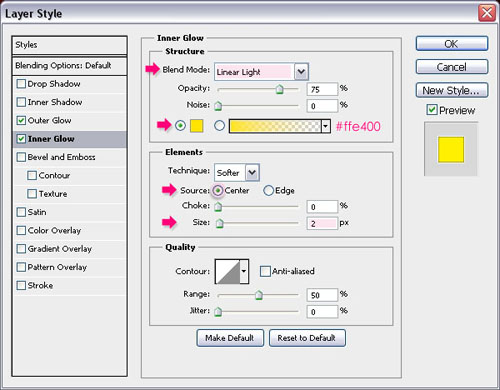Viewport: 500px width, 390px height.
Task: Close the Layer Style dialog
Action: coord(487,13)
